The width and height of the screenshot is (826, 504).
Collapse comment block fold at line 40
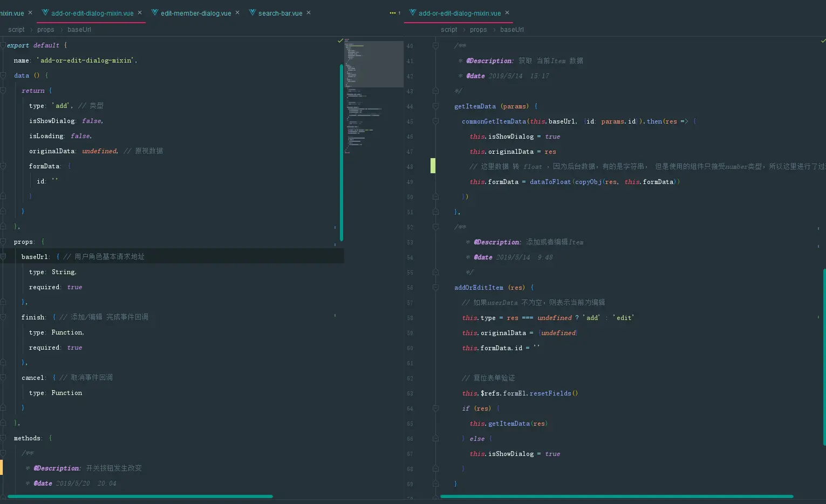coord(435,46)
